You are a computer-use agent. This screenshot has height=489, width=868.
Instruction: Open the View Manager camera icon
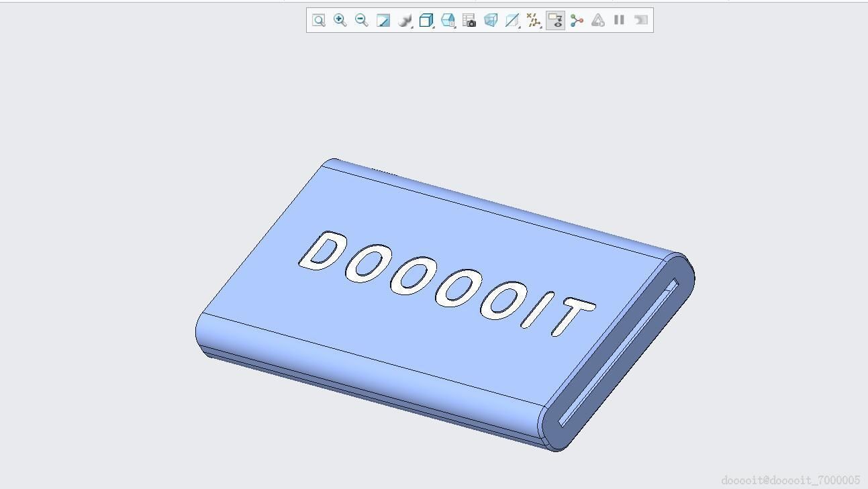click(469, 20)
